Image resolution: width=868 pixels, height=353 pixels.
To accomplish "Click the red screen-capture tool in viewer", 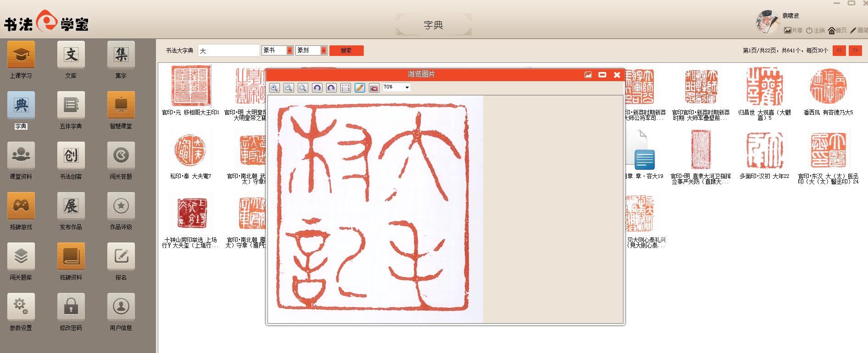I will [374, 88].
